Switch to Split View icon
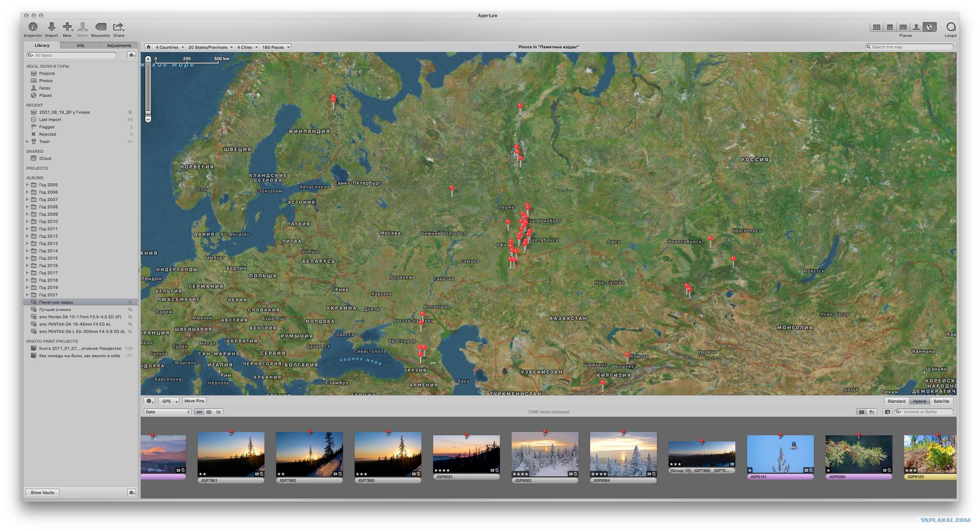The height and width of the screenshot is (531, 980). [x=890, y=27]
